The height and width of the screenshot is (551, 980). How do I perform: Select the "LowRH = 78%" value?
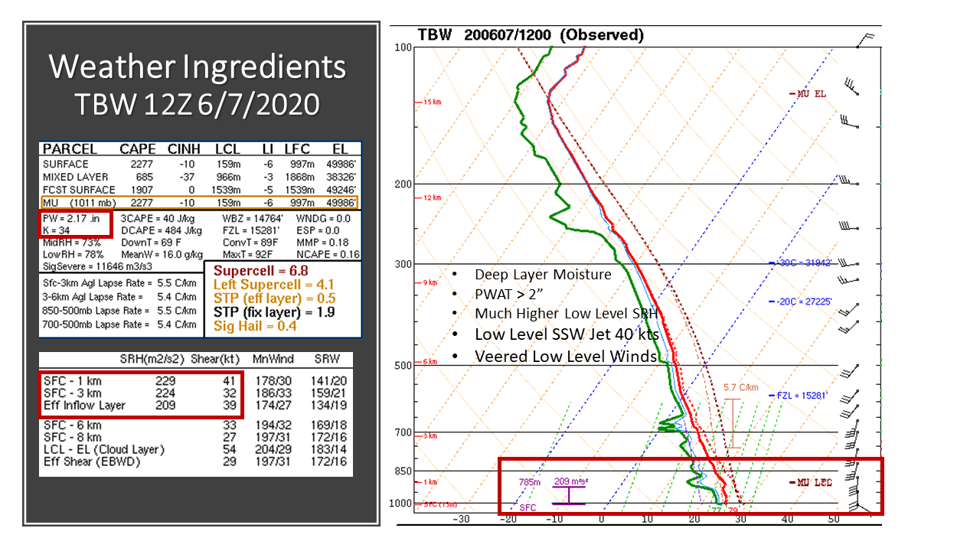pyautogui.click(x=73, y=254)
